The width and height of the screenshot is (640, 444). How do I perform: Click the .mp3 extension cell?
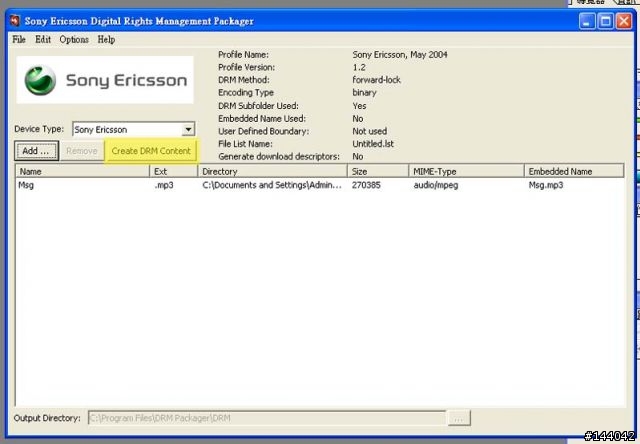(164, 185)
